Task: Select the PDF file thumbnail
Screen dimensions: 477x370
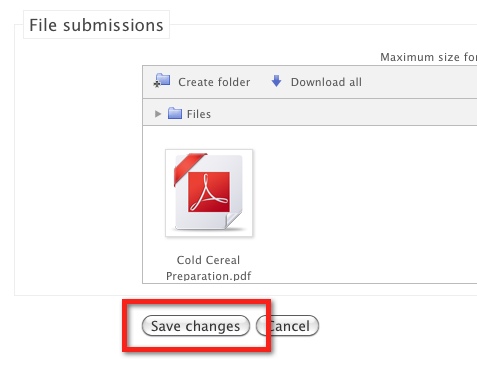Action: (x=209, y=193)
